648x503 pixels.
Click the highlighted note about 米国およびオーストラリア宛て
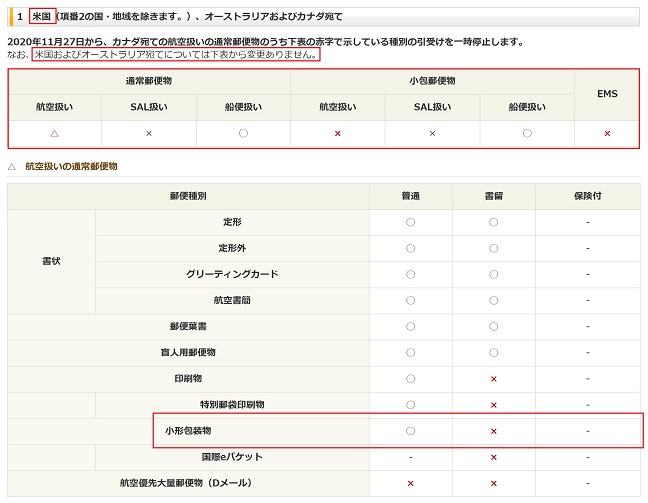pos(176,55)
